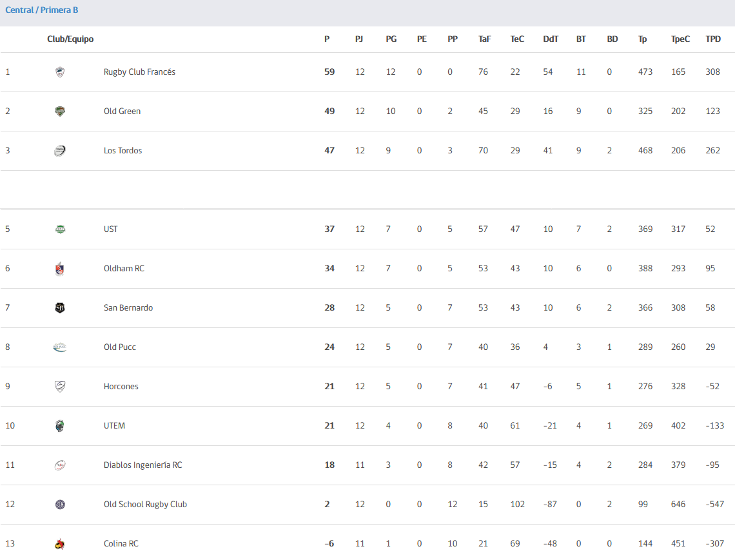
Task: Open the Diablos Ingeniería RC team name
Action: point(143,465)
